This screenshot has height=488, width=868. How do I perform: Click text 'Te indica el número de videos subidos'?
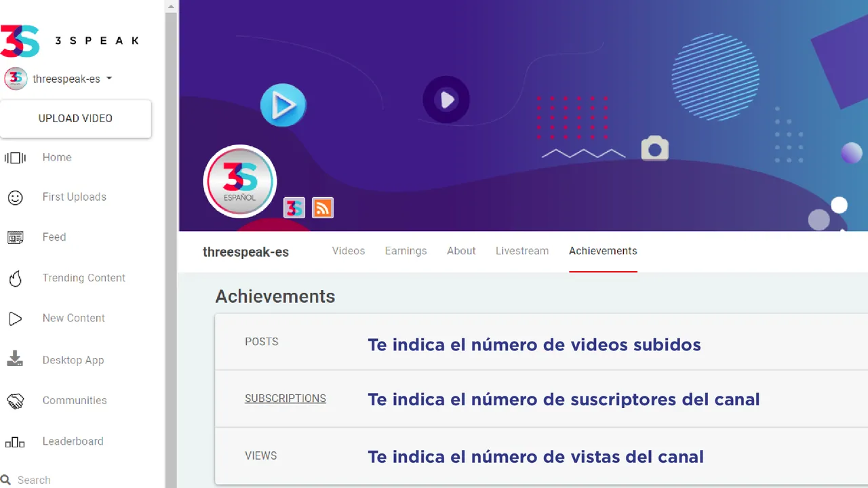pyautogui.click(x=534, y=344)
